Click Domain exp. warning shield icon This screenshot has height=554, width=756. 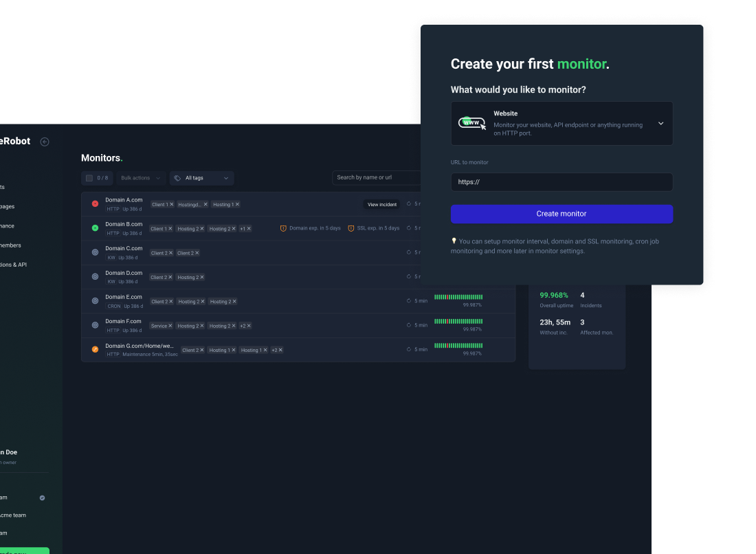point(283,228)
